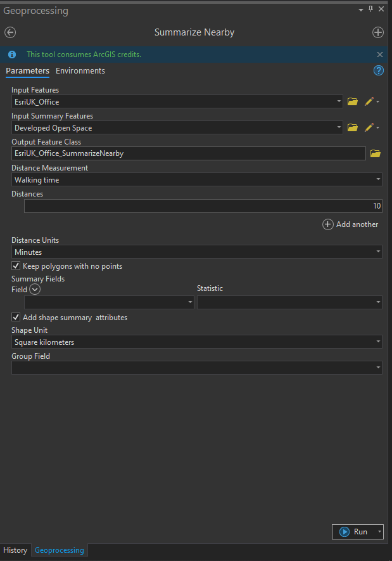Click the Distances input field with 10
This screenshot has height=561, width=392.
203,206
